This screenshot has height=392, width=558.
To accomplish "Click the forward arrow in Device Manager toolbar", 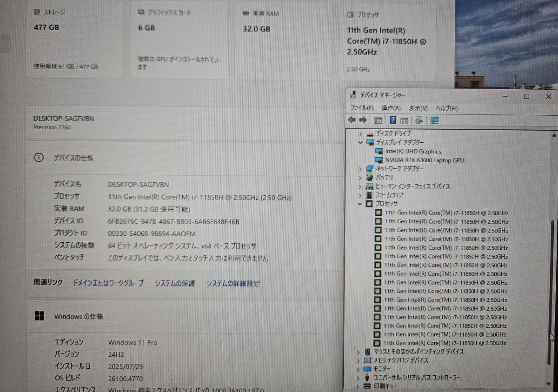I will tap(363, 120).
